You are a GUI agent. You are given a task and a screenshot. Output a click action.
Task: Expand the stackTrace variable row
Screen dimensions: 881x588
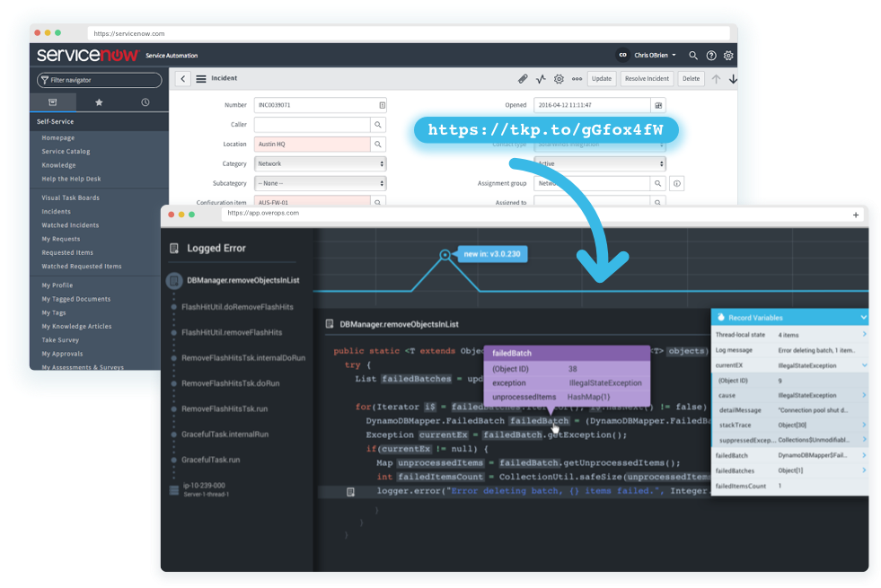click(864, 426)
